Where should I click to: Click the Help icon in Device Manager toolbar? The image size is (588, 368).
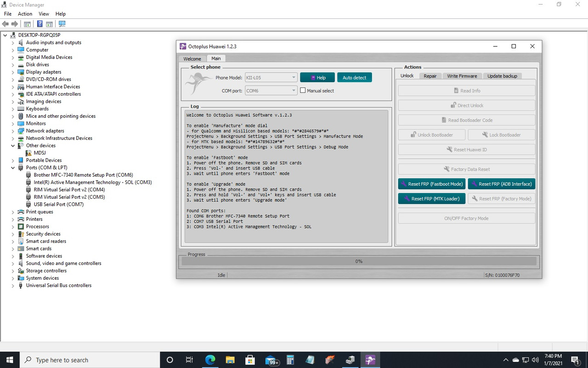tap(40, 23)
